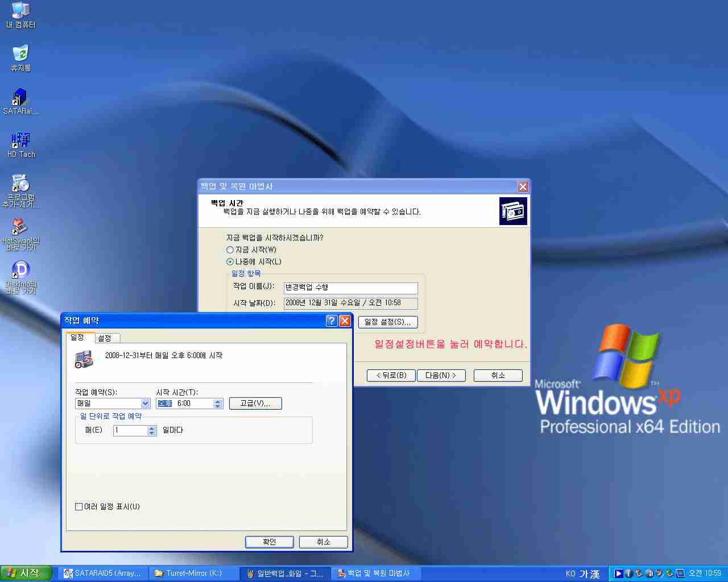The image size is (728, 582).
Task: Open the 휴지통 recycle bin icon
Action: tap(20, 54)
